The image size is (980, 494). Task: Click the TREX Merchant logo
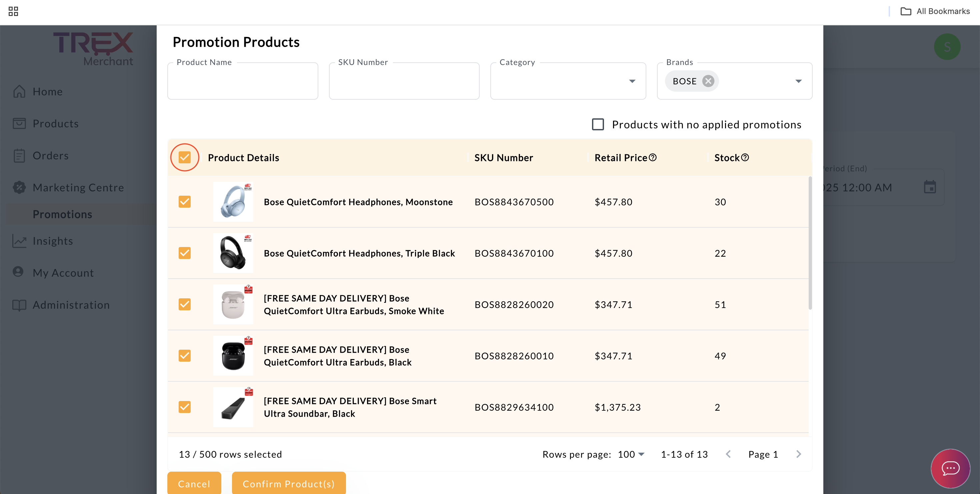[93, 49]
